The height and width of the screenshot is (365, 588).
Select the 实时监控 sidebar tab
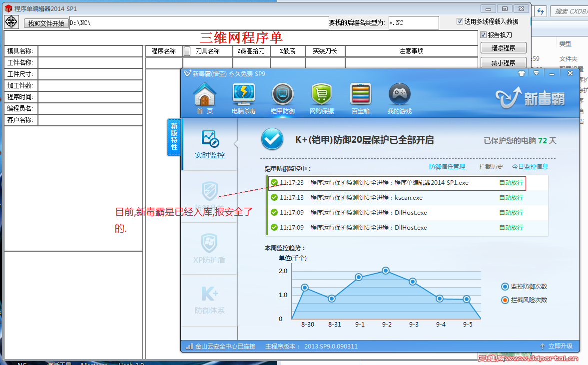pos(210,144)
